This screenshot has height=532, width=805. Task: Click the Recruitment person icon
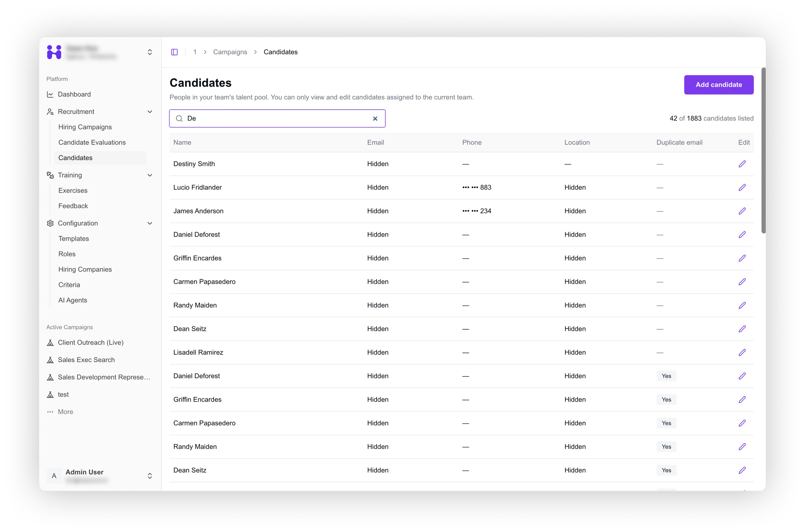click(50, 112)
